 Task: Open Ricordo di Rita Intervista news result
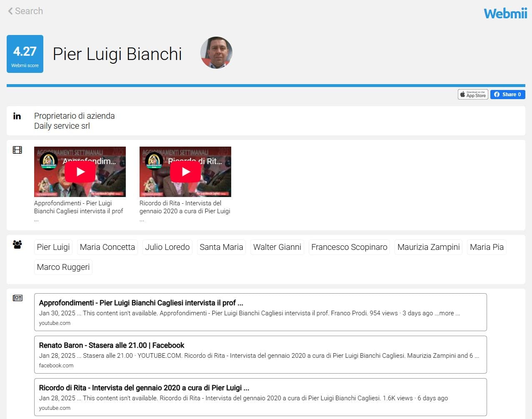coord(144,388)
